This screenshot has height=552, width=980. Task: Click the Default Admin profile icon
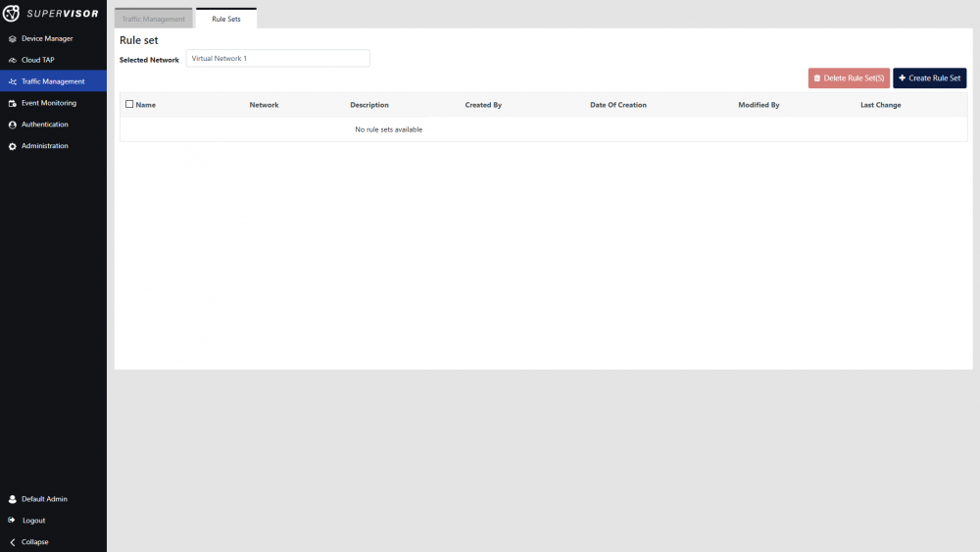click(13, 499)
